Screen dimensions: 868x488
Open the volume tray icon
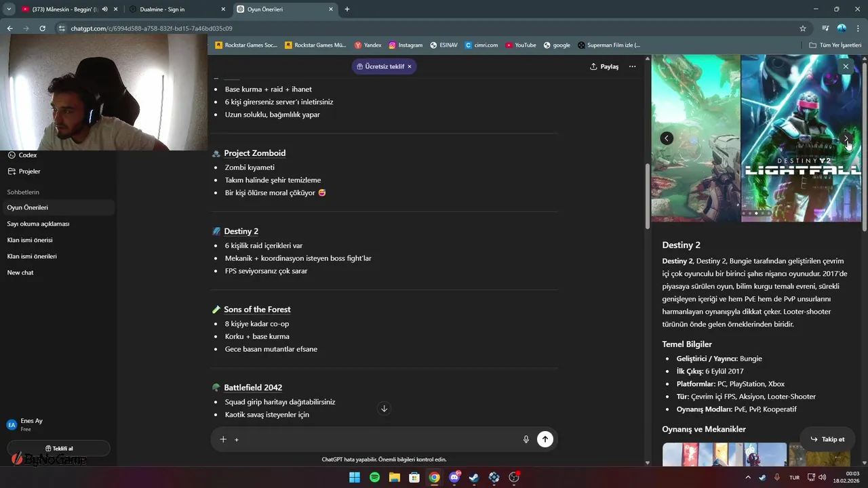pyautogui.click(x=822, y=478)
